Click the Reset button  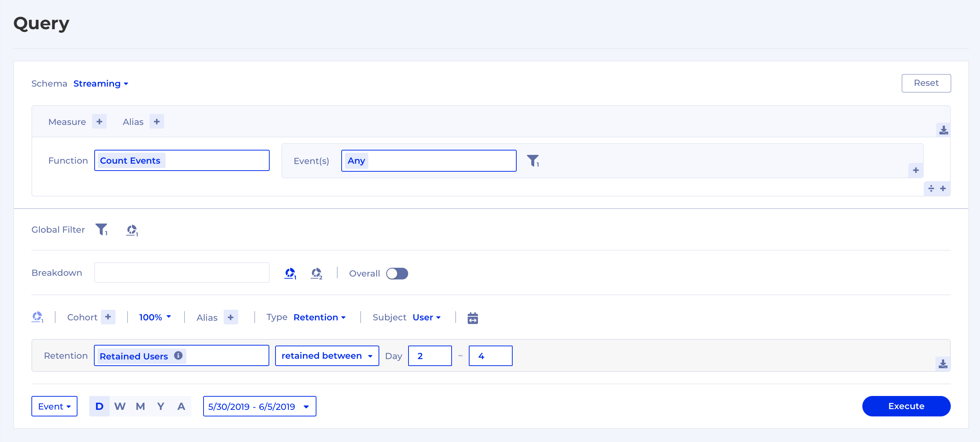pos(926,83)
